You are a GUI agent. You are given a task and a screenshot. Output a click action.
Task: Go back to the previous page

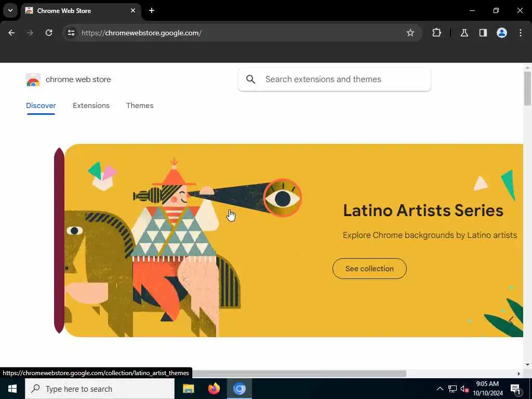click(x=11, y=33)
